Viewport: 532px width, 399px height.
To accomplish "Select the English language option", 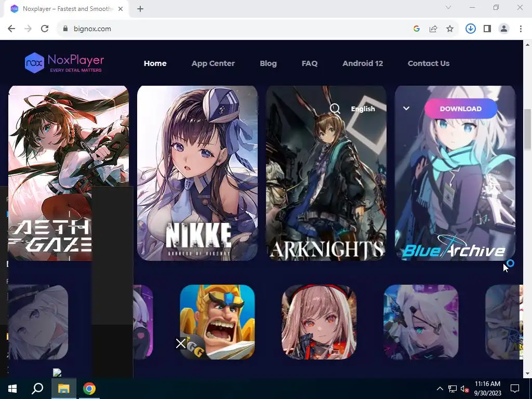I will (363, 109).
